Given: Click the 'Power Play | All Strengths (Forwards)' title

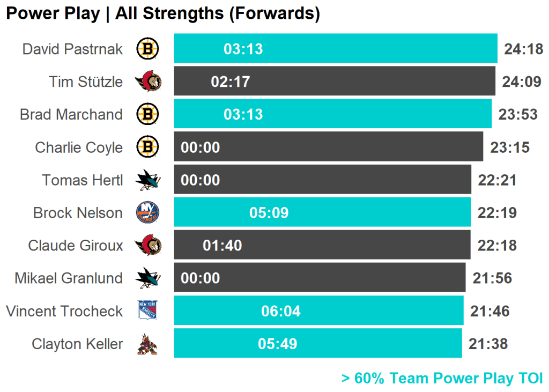Looking at the screenshot, I should point(163,14).
